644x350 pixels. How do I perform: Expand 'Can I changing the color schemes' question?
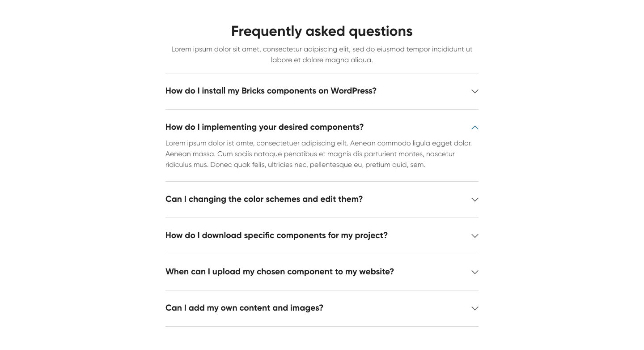pos(264,199)
